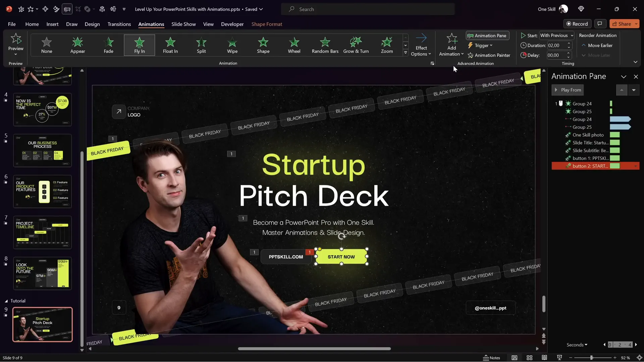Switch to the Transitions ribbon tab
The height and width of the screenshot is (362, 644).
[x=119, y=24]
